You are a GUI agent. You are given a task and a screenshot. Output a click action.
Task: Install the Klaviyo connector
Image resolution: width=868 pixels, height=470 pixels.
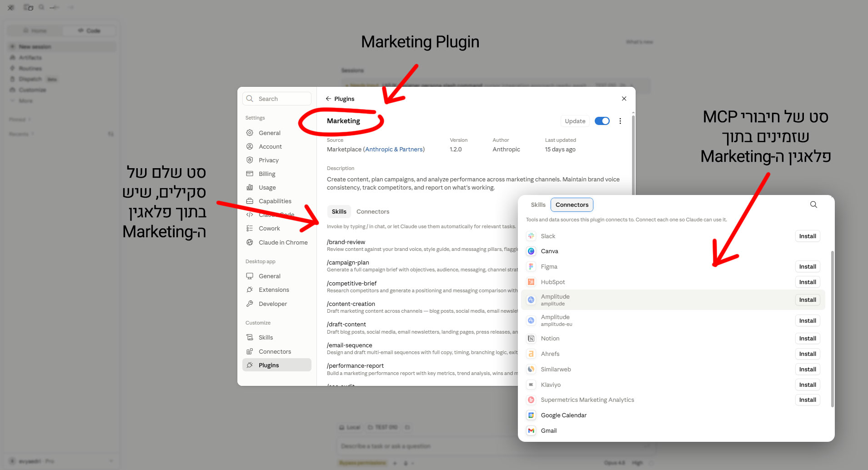[x=808, y=385]
